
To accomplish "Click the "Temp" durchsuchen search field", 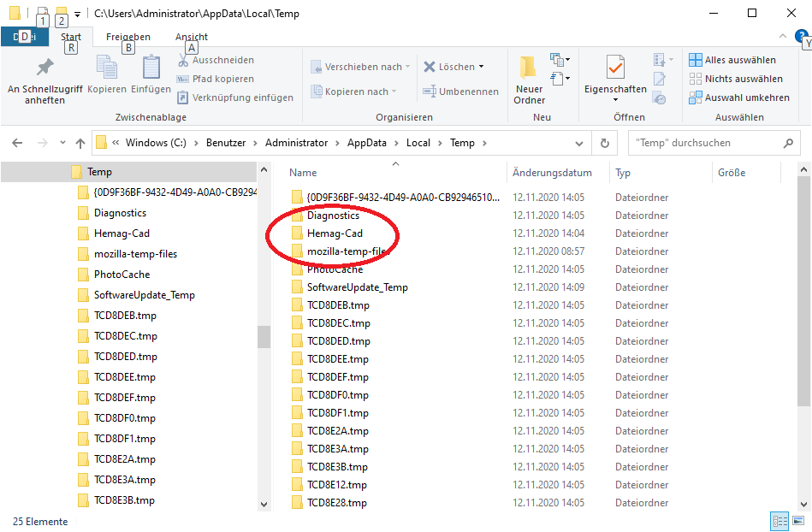I will [710, 143].
